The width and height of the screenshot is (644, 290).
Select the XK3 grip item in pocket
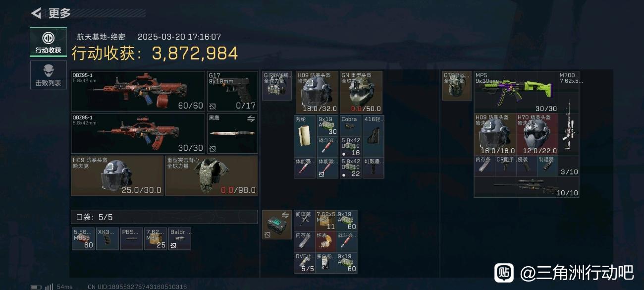click(x=107, y=238)
